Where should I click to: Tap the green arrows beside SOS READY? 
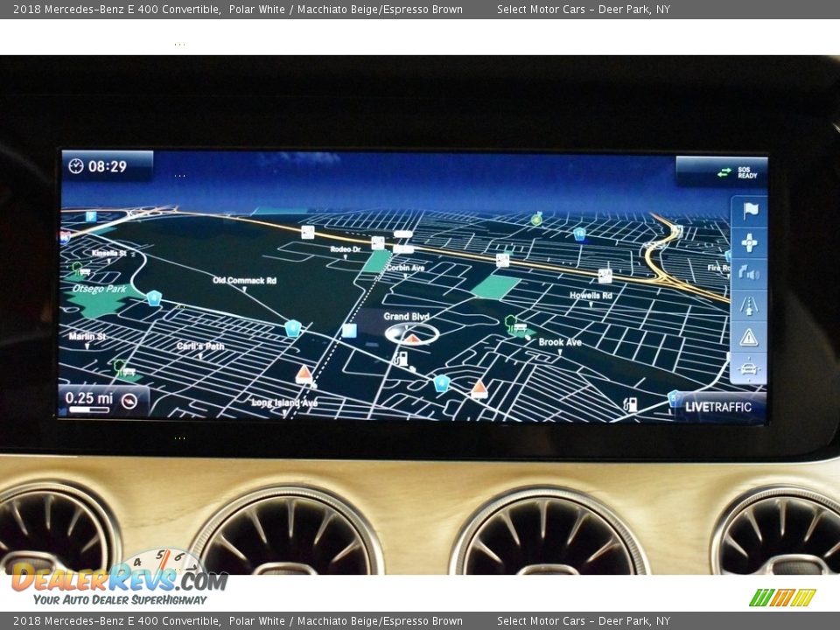pos(724,172)
